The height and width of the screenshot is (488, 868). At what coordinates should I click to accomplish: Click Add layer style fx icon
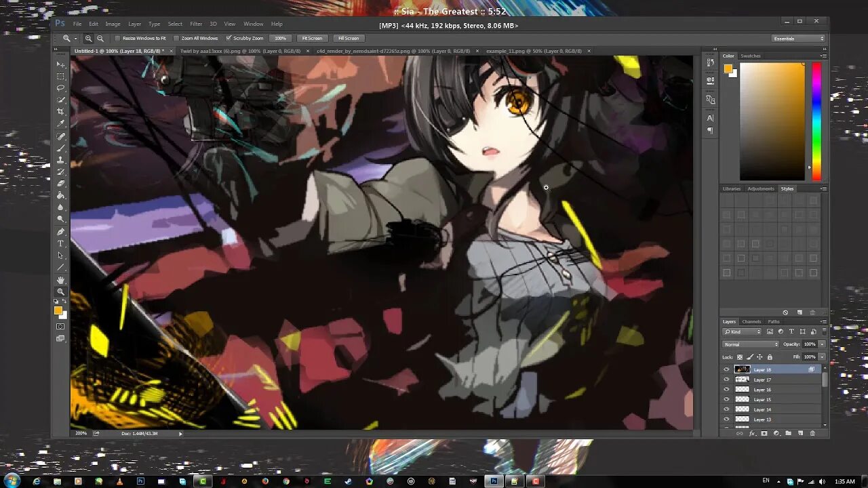[752, 433]
